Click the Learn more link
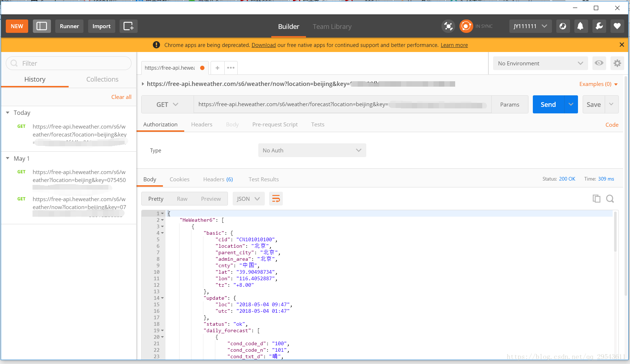This screenshot has height=364, width=630. 454,45
